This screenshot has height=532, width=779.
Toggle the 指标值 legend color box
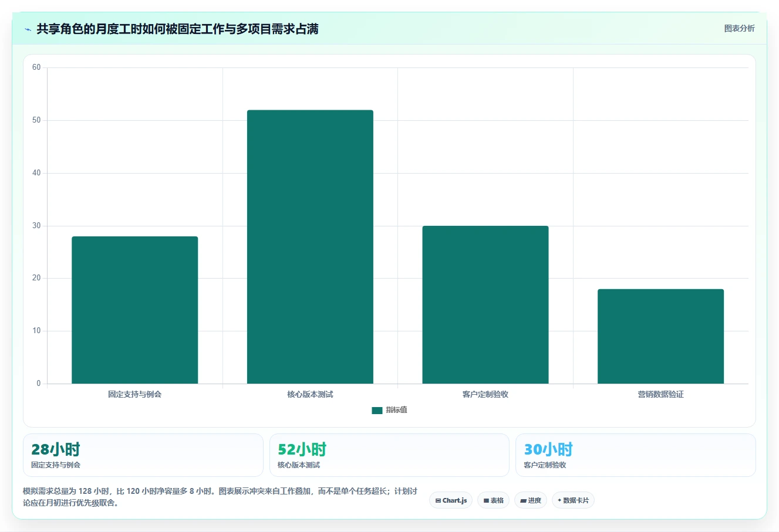coord(377,411)
